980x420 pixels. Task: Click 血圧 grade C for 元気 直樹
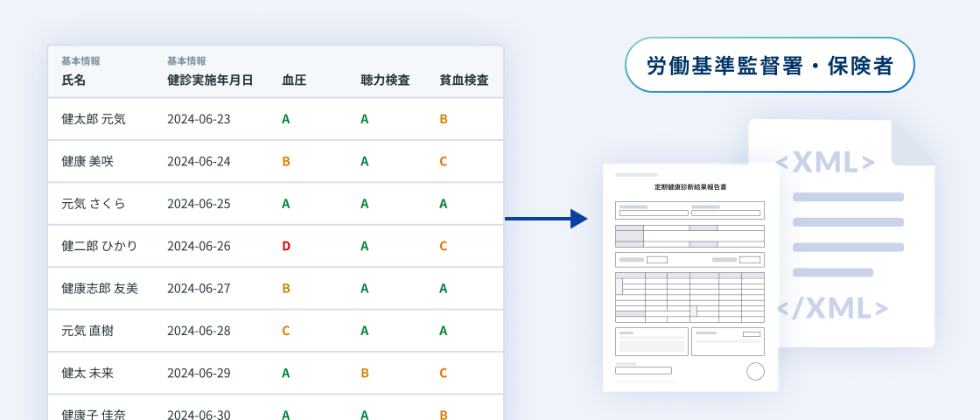(x=286, y=332)
